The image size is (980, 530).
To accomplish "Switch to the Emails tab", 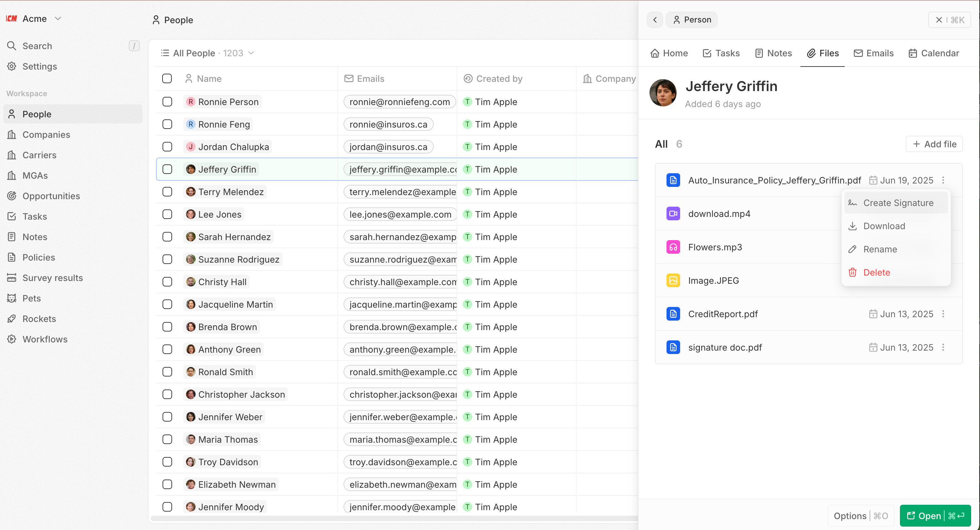I will [x=873, y=53].
